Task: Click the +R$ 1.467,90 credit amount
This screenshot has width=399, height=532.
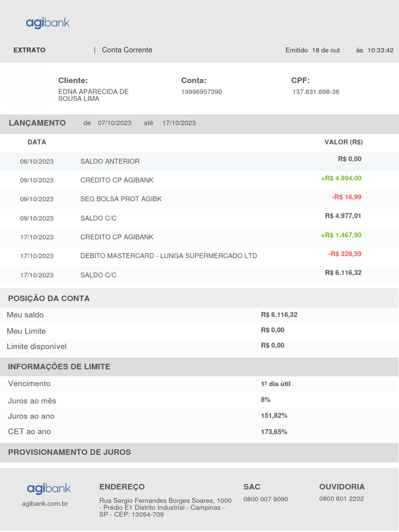Action: (341, 235)
